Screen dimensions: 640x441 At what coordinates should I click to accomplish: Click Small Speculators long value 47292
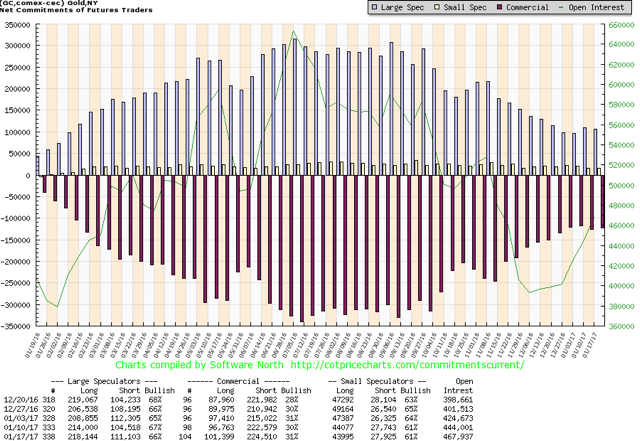tap(342, 400)
